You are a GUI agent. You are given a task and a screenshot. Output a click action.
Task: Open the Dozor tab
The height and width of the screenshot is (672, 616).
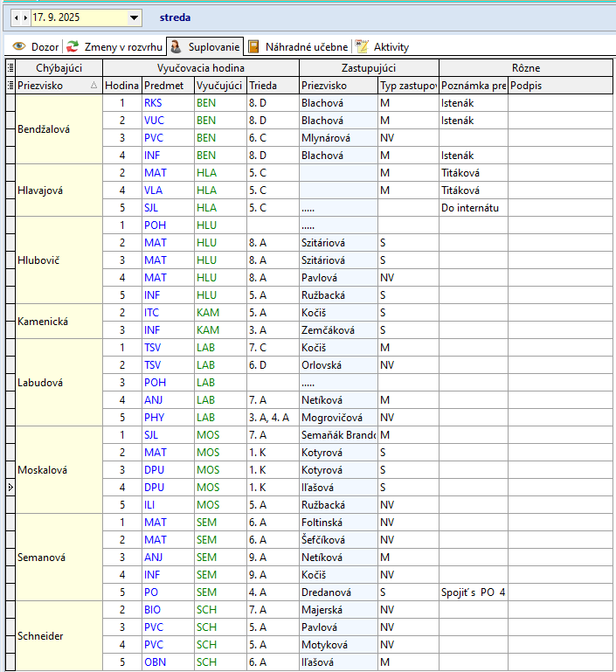click(36, 46)
